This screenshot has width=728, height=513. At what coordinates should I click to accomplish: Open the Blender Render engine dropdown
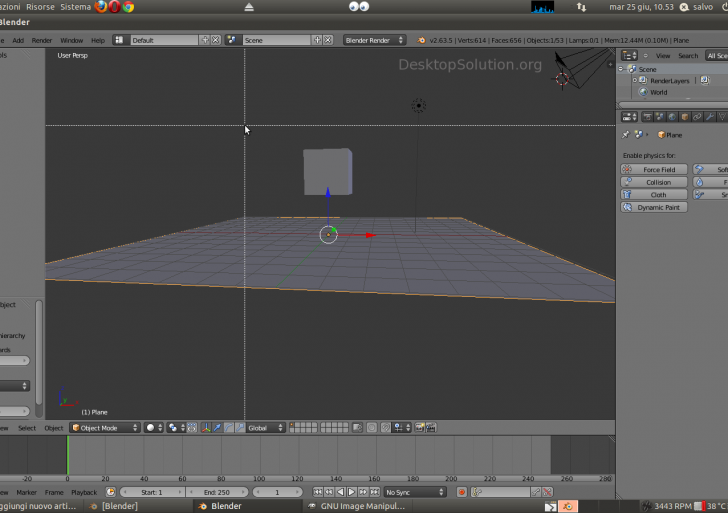pyautogui.click(x=374, y=40)
